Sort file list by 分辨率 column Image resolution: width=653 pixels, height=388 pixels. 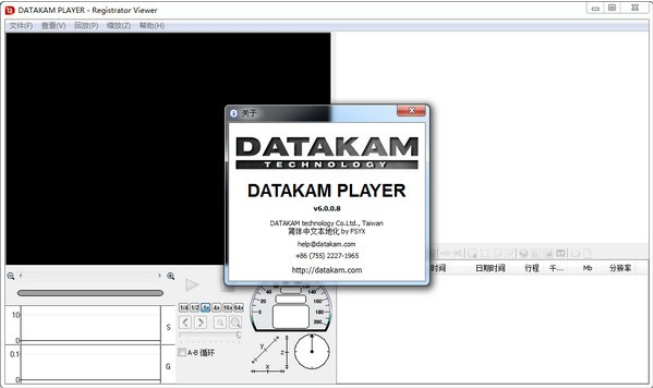[620, 268]
